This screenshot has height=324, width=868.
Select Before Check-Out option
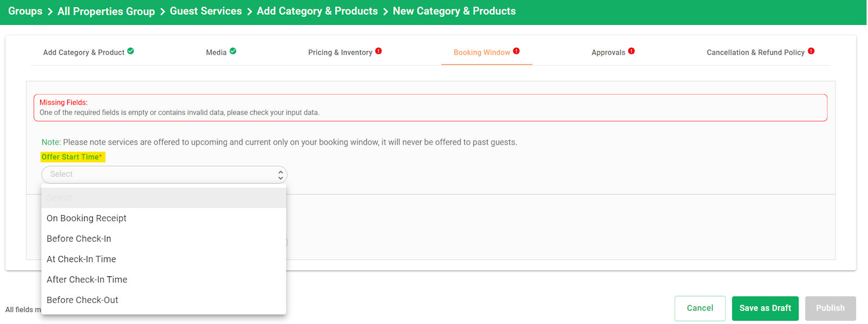coord(164,300)
